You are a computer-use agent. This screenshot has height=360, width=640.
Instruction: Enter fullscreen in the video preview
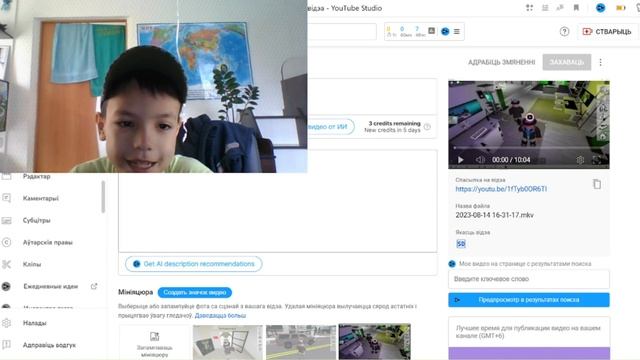click(597, 160)
